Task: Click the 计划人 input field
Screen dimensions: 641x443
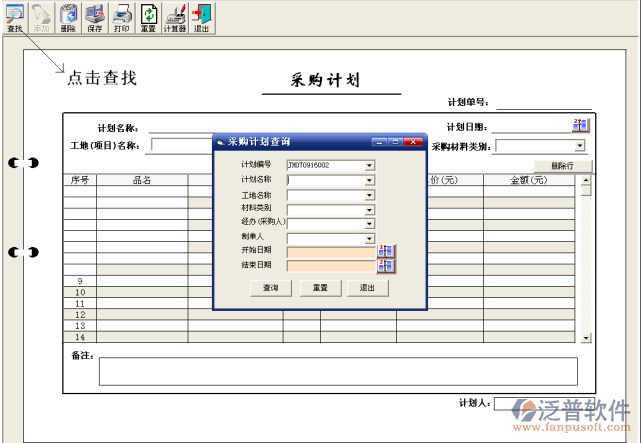Action: [544, 404]
